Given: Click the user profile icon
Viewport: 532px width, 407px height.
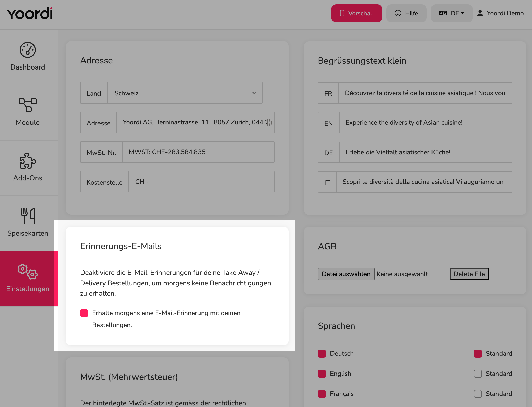Looking at the screenshot, I should point(480,13).
